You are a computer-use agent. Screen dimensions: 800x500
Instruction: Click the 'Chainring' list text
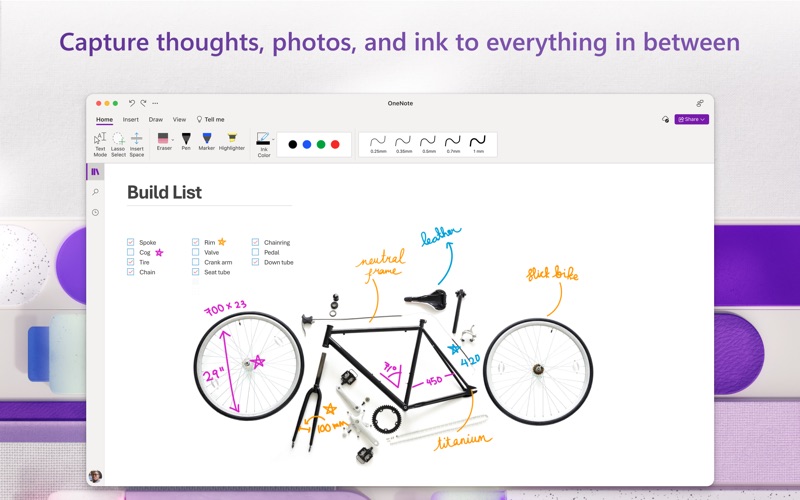[277, 243]
